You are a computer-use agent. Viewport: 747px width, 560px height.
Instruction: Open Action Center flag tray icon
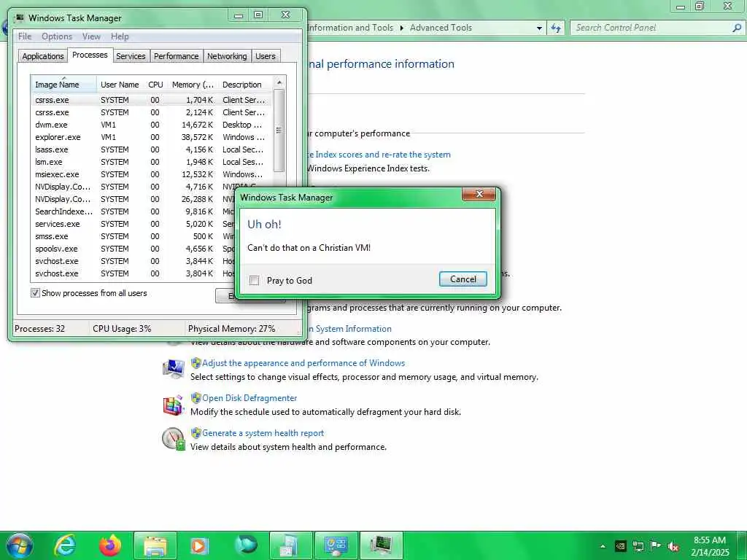pyautogui.click(x=656, y=546)
